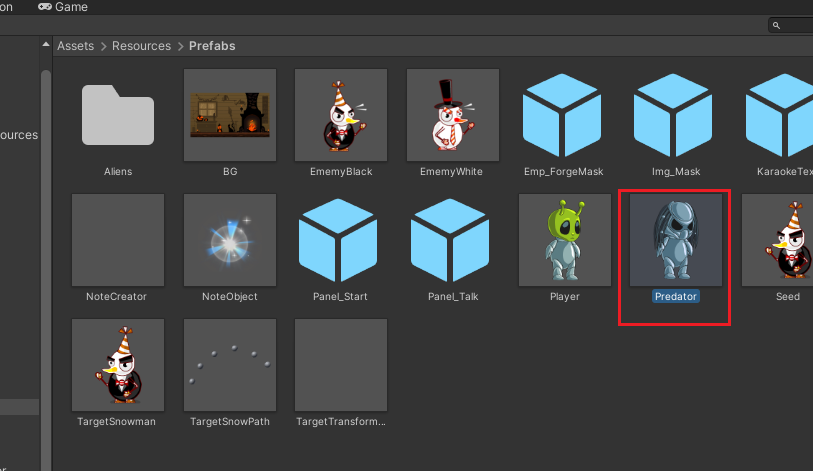Select the TargetSnowman prefab
This screenshot has width=813, height=471.
coord(118,365)
